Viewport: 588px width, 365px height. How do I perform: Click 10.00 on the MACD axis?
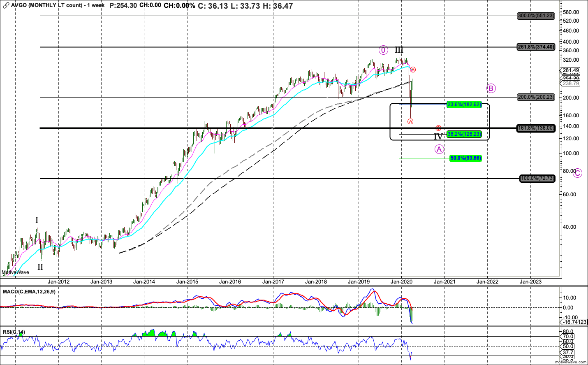[x=569, y=298]
